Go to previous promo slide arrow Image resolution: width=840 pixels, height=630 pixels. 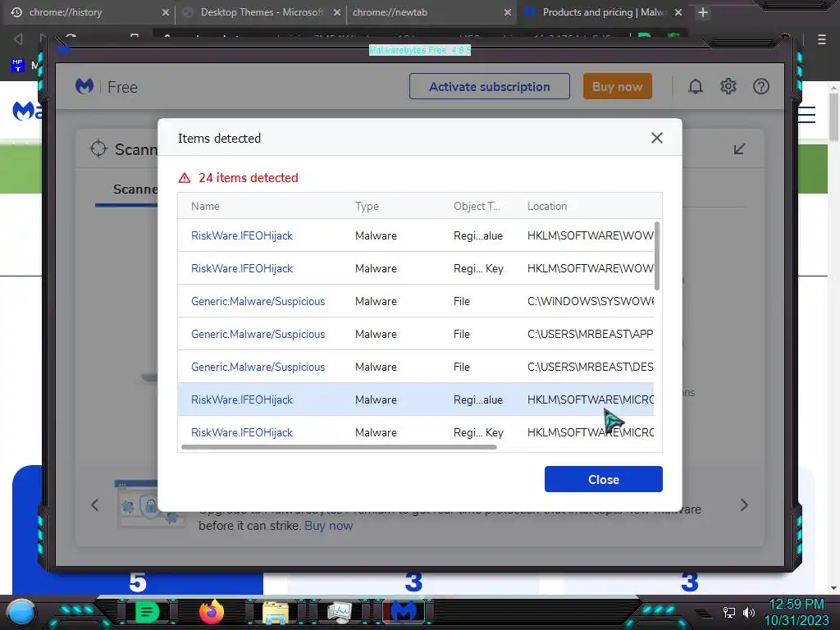(95, 504)
